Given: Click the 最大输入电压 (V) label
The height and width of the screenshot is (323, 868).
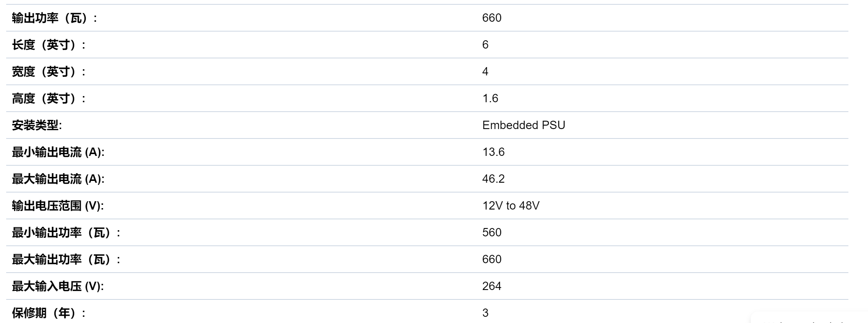Looking at the screenshot, I should [58, 286].
